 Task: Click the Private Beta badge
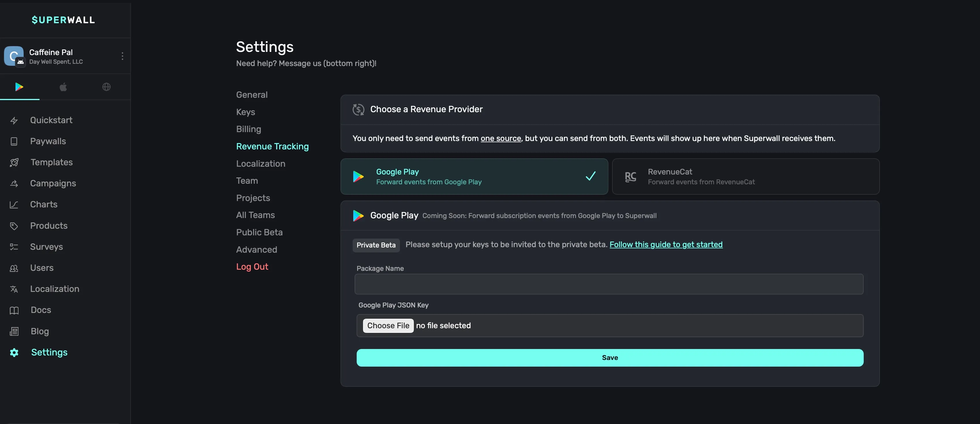(x=376, y=245)
